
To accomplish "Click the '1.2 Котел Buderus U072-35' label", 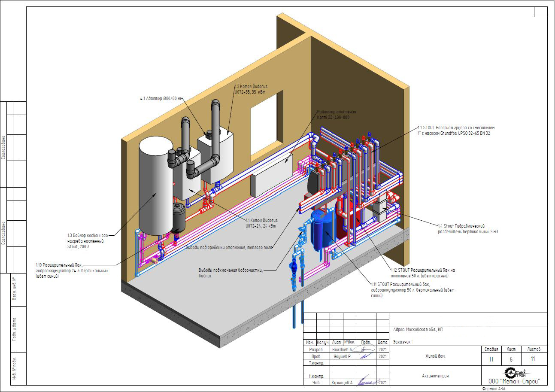I will click(x=250, y=89).
